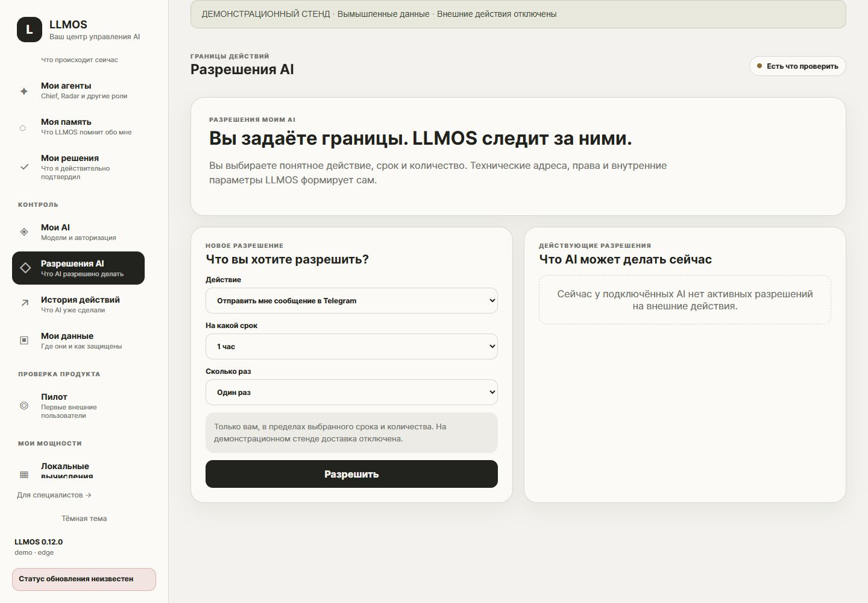Image resolution: width=868 pixels, height=603 pixels.
Task: Click the circle icon next to Моя память
Action: tap(23, 128)
